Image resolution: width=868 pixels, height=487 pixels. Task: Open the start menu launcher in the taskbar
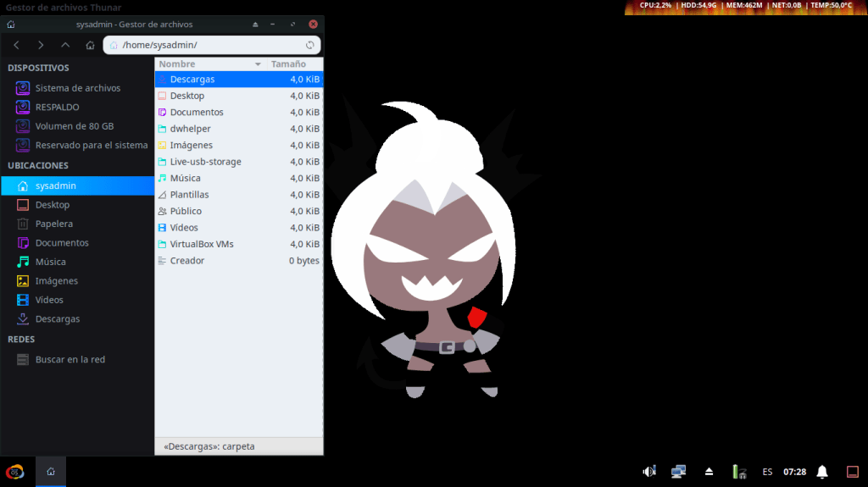pos(15,472)
